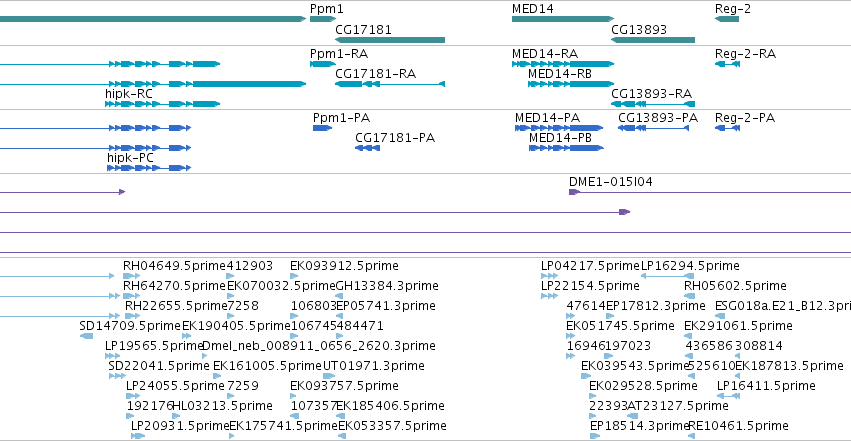Select EST LP22154.5prime
The height and width of the screenshot is (441, 851).
590,286
